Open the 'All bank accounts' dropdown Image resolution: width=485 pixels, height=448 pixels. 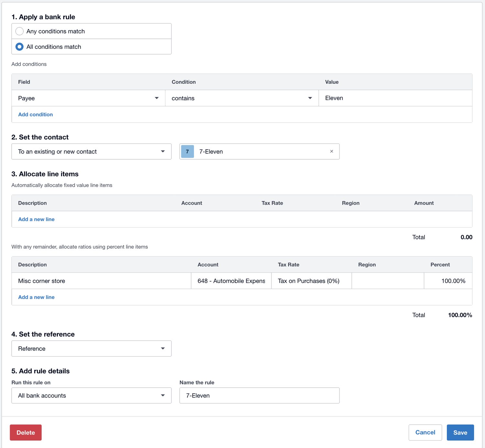(92, 396)
